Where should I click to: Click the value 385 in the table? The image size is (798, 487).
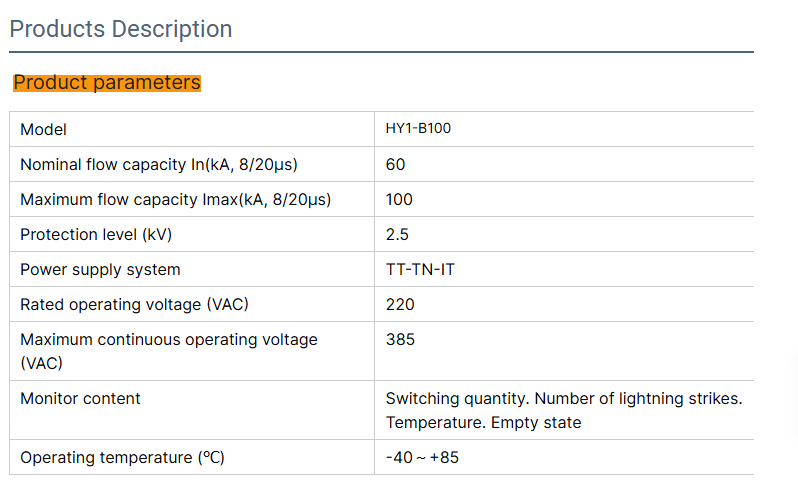tap(400, 339)
